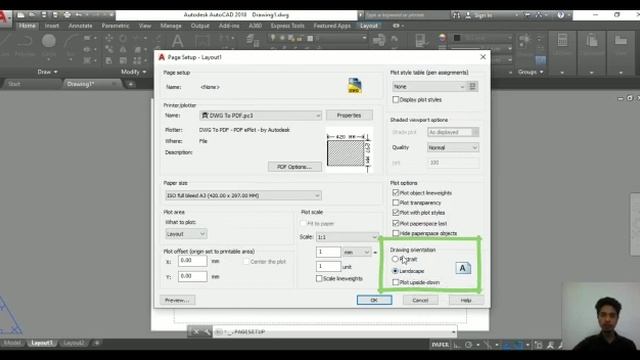
Task: Enable Plot upside-down checkbox
Action: [395, 282]
